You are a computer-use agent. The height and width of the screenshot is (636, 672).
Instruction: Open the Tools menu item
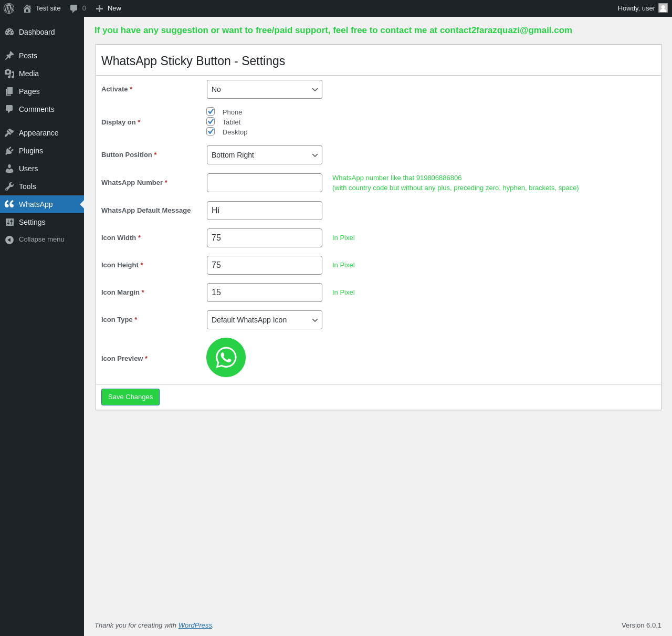point(42,186)
